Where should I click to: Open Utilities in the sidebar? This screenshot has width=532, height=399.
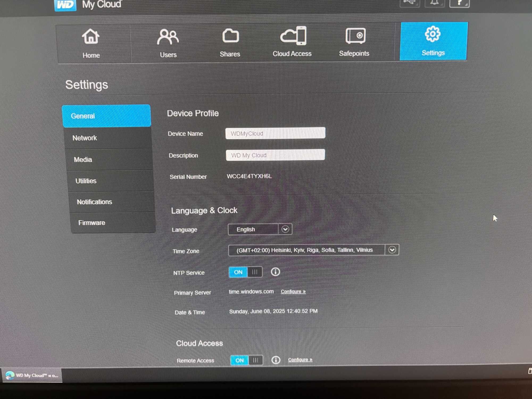111,181
